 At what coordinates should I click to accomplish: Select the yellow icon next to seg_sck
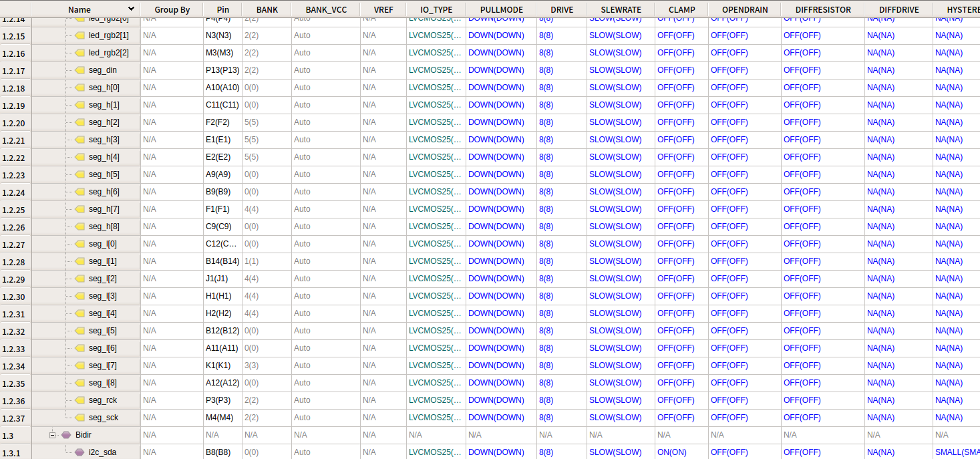[x=80, y=418]
